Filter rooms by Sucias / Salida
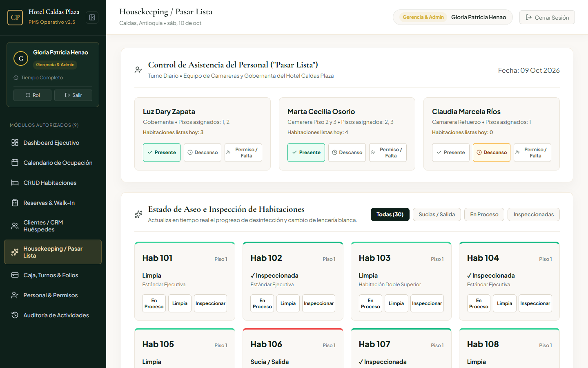Screen dimensions: 588x368 (437, 215)
